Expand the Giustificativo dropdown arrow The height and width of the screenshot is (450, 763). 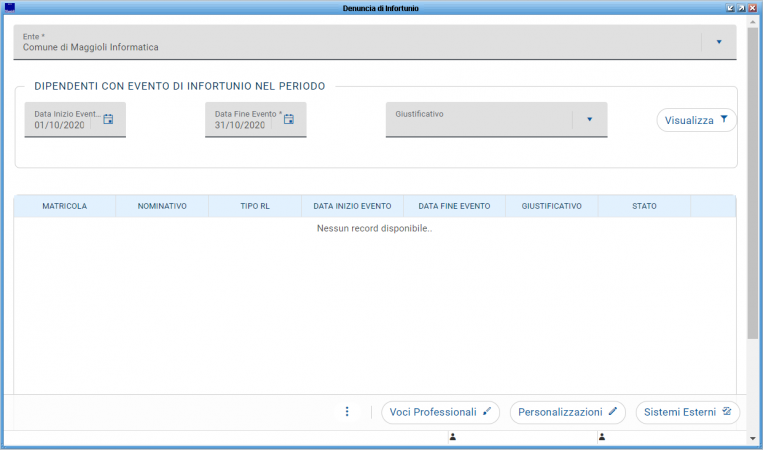589,119
